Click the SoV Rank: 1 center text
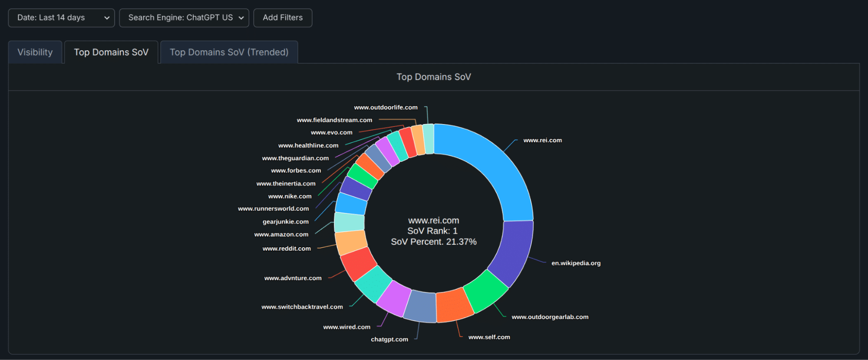Screen dimensions: 868x360 click(432, 231)
